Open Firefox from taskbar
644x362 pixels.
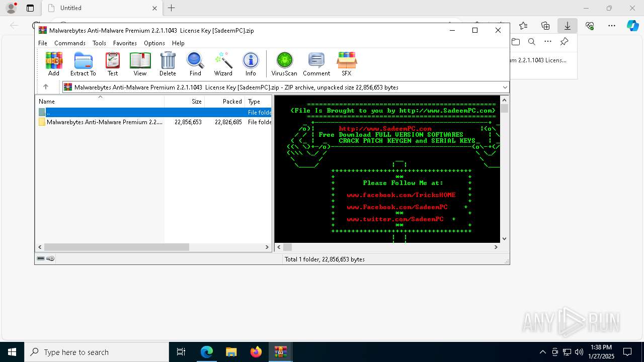(x=256, y=352)
